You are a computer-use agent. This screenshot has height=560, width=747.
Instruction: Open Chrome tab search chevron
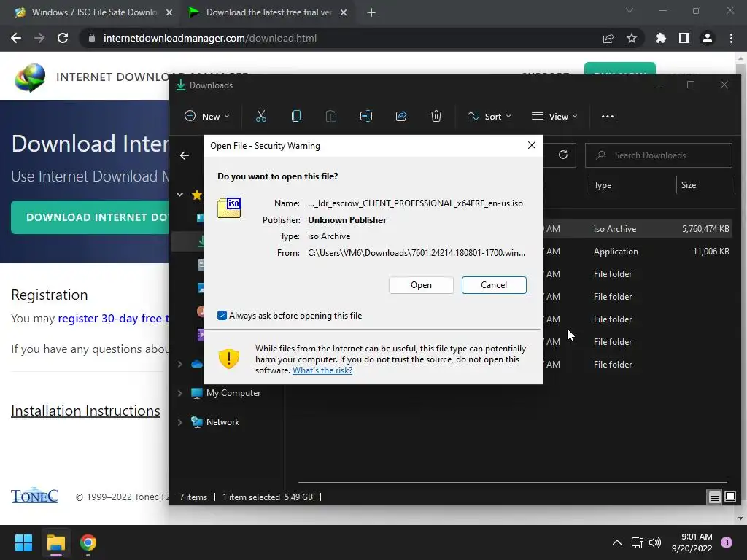[x=630, y=10]
